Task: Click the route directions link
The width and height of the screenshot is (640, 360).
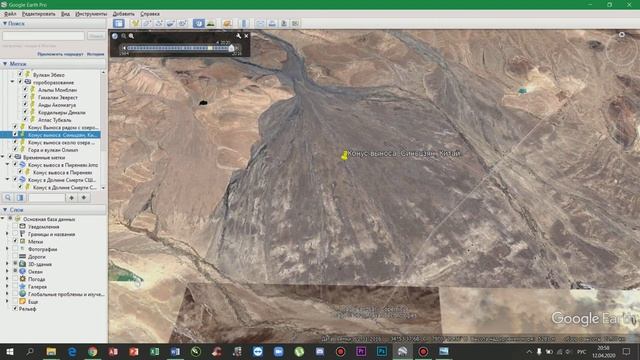Action: [x=60, y=54]
